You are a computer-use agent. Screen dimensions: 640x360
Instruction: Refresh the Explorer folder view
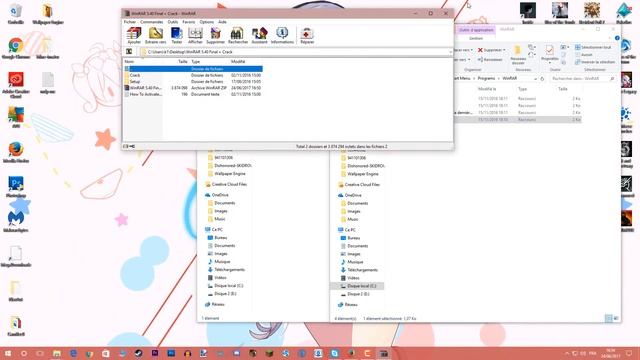(542, 78)
